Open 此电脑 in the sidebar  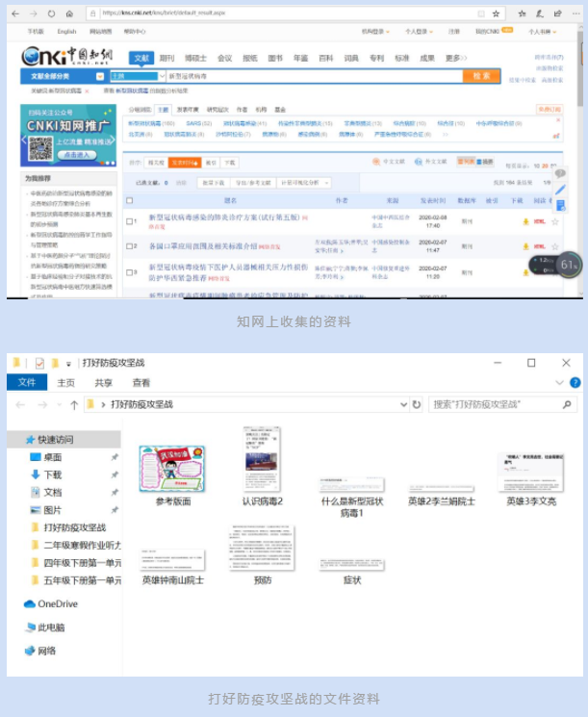[x=51, y=627]
